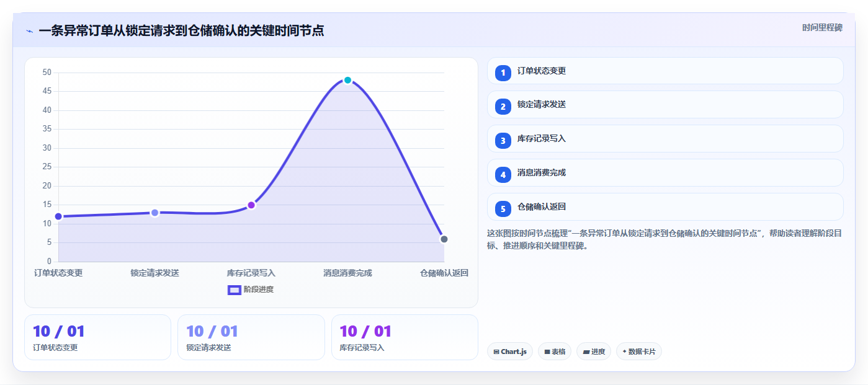Screen dimensions: 868x385
Task: Click the y-axis value 50
Action: coord(47,73)
